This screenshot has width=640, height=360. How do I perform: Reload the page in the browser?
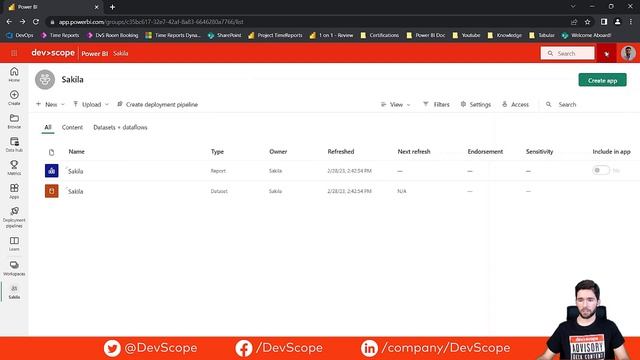pos(36,22)
